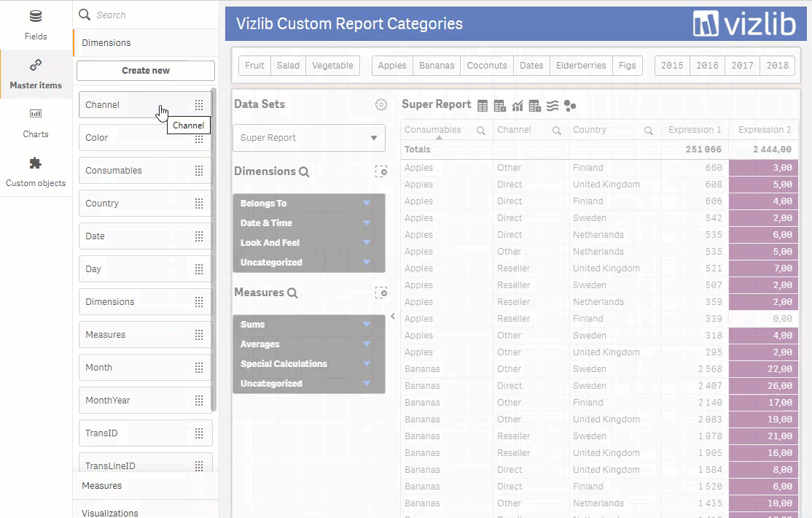Switch Super Report to scatter bubble view
The height and width of the screenshot is (518, 812).
570,106
